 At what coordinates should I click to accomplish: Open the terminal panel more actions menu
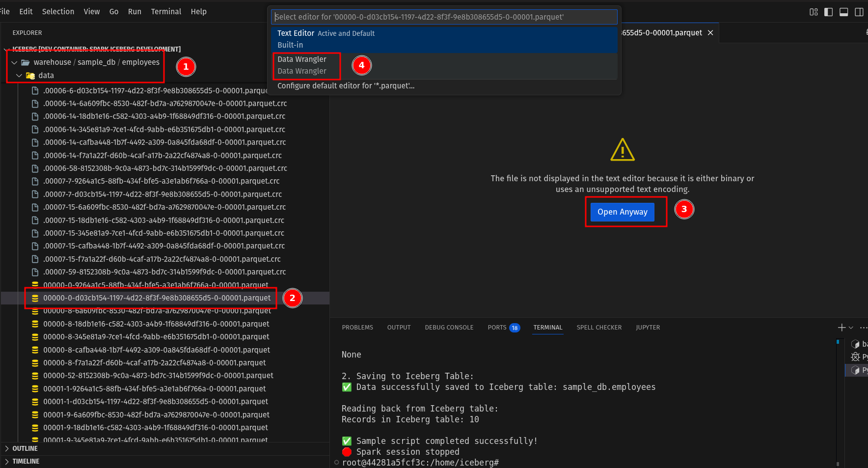point(863,328)
